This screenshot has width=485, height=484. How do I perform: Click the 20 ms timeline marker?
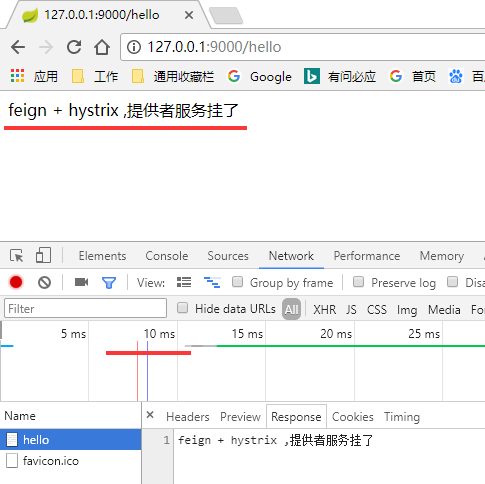click(x=336, y=334)
